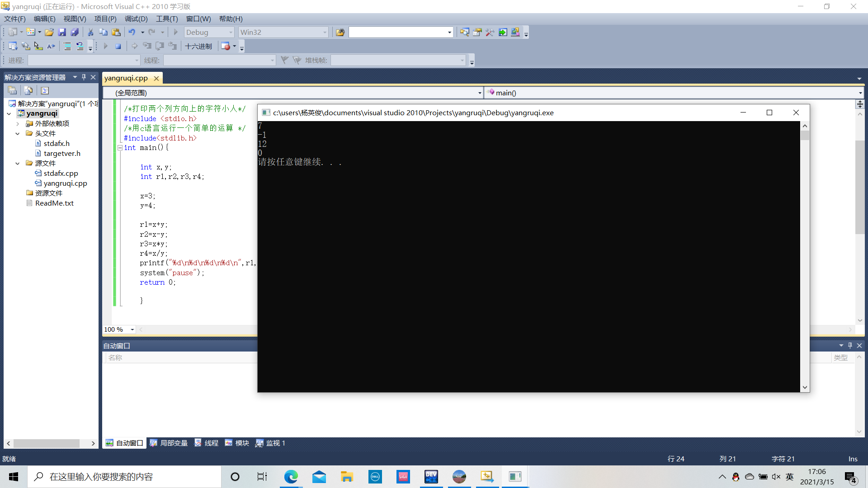This screenshot has height=488, width=868.
Task: Click the Open file folder icon
Action: (49, 32)
